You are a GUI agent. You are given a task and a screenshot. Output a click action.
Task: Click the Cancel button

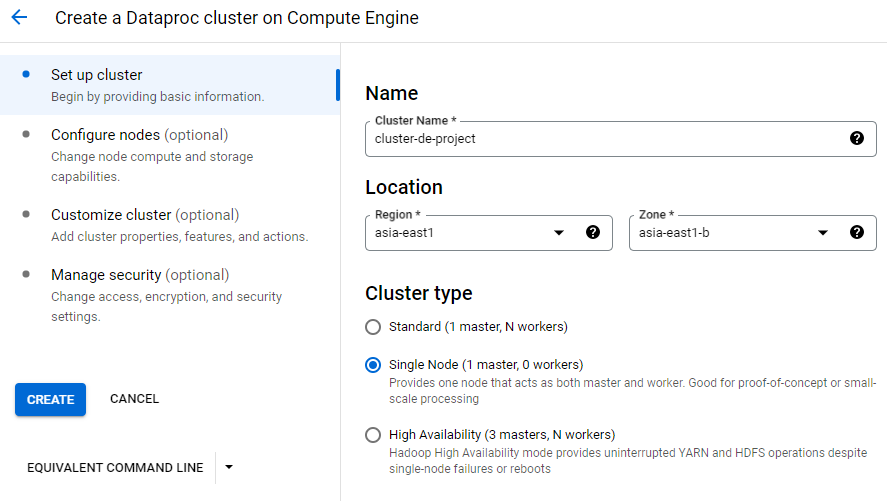tap(134, 399)
